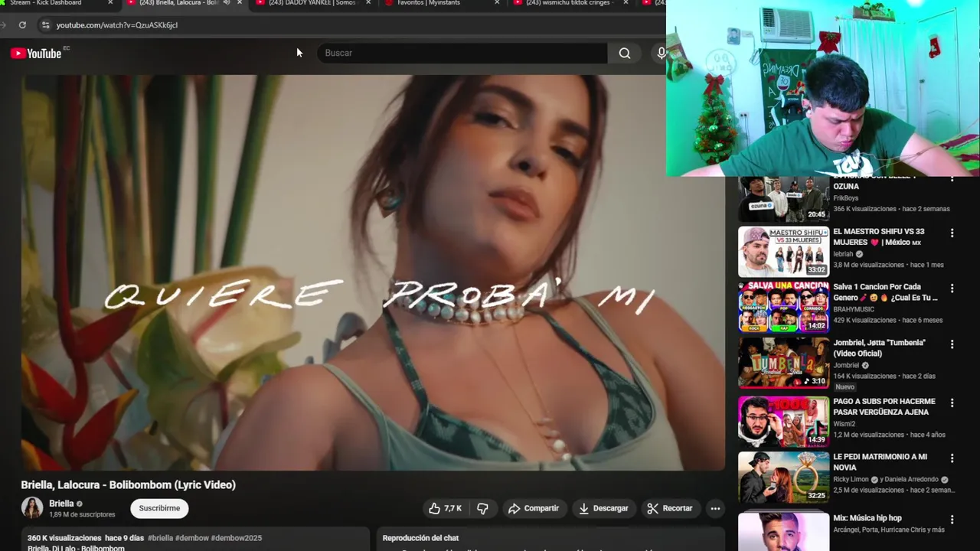Like the video with thumbs-up 7,7 K
Image resolution: width=980 pixels, height=551 pixels.
(x=445, y=508)
